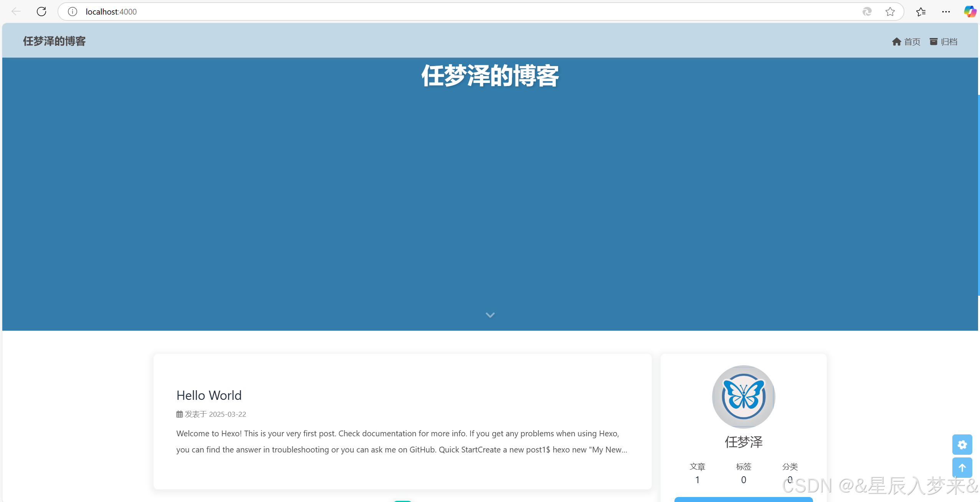Click the blue button under the stats card

click(x=743, y=500)
